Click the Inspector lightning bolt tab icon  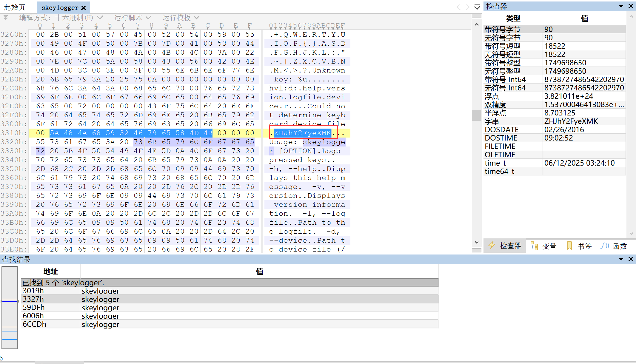(x=492, y=246)
